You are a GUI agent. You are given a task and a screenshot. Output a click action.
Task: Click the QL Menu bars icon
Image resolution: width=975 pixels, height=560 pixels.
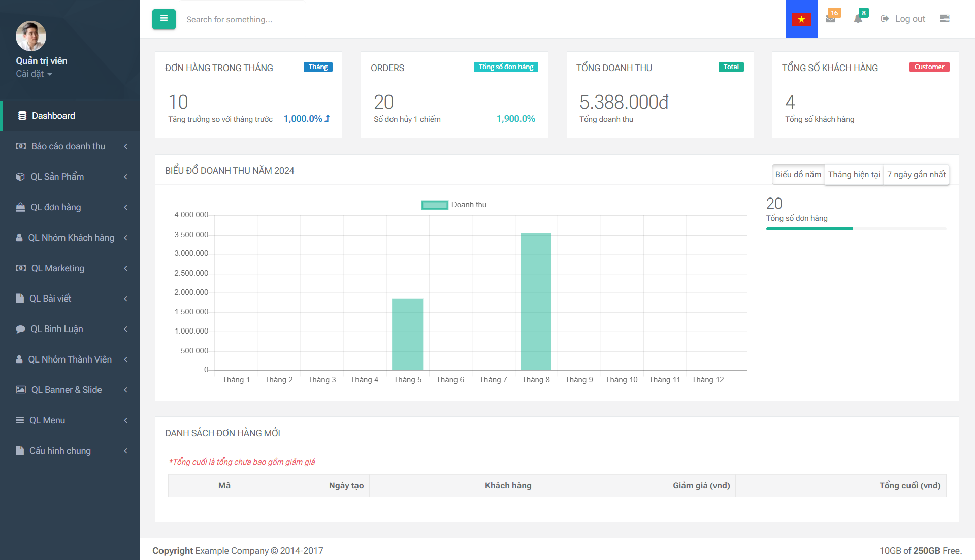point(20,420)
